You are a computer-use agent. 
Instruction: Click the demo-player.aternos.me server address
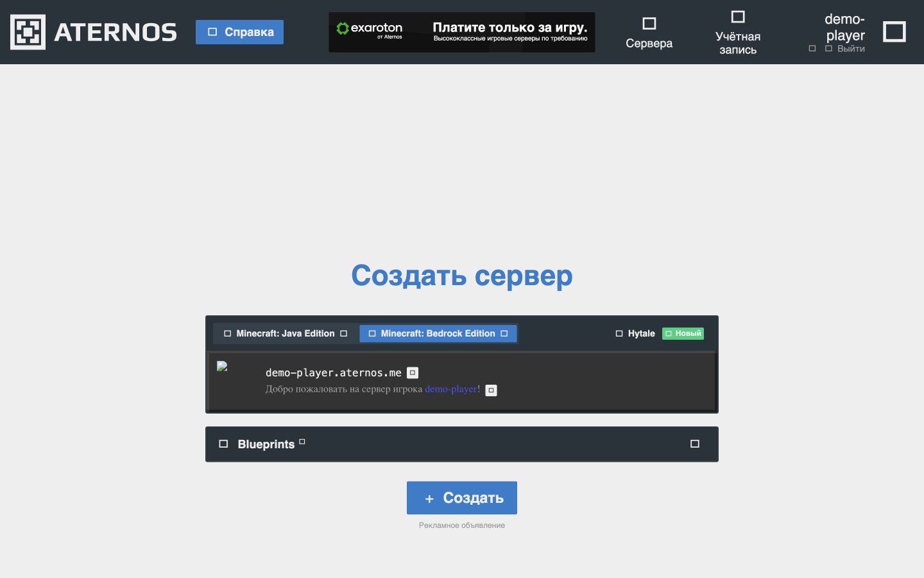click(334, 372)
